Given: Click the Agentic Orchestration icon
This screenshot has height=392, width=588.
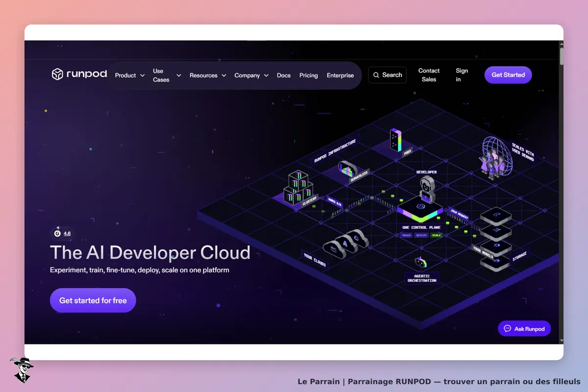Looking at the screenshot, I should (x=420, y=263).
